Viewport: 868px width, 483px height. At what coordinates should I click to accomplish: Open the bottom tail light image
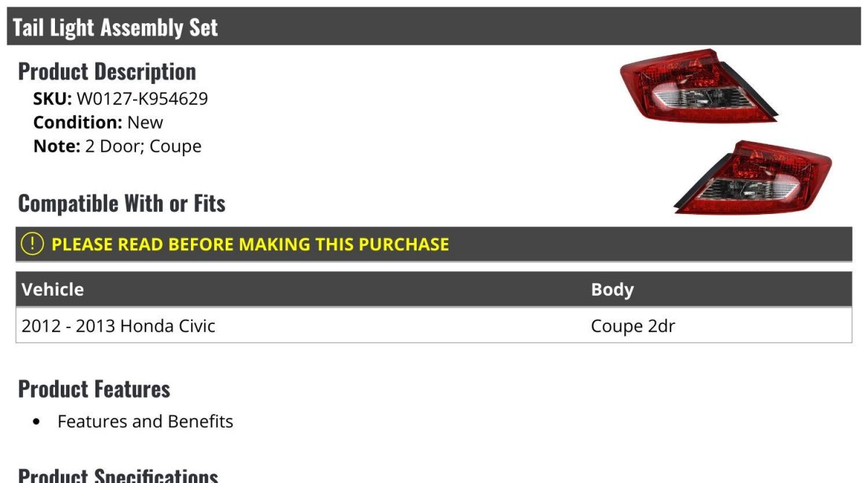[753, 177]
